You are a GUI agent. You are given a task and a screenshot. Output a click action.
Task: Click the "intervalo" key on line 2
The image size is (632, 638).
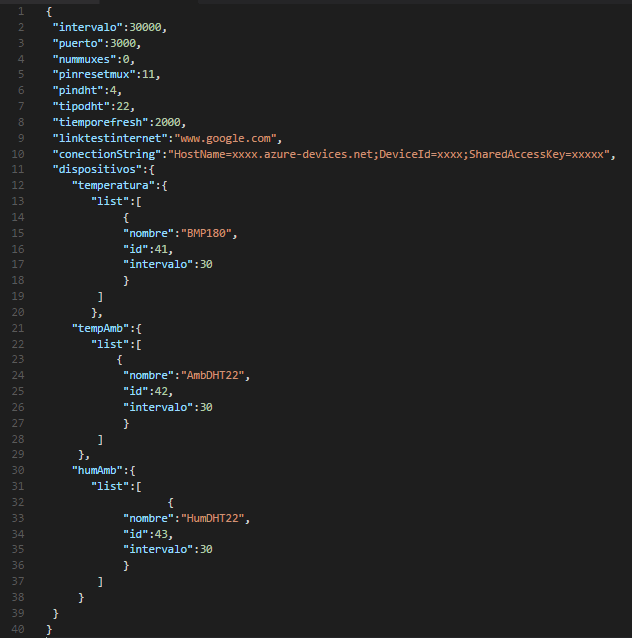click(87, 27)
